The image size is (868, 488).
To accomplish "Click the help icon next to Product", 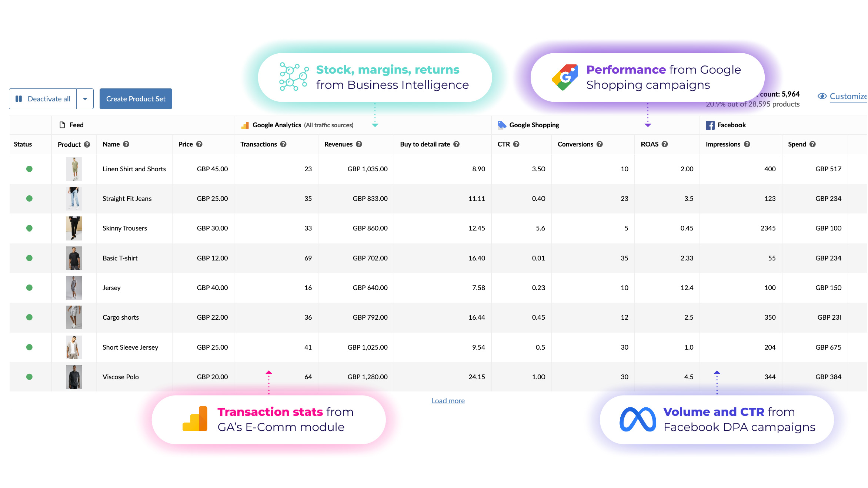I will click(x=87, y=144).
